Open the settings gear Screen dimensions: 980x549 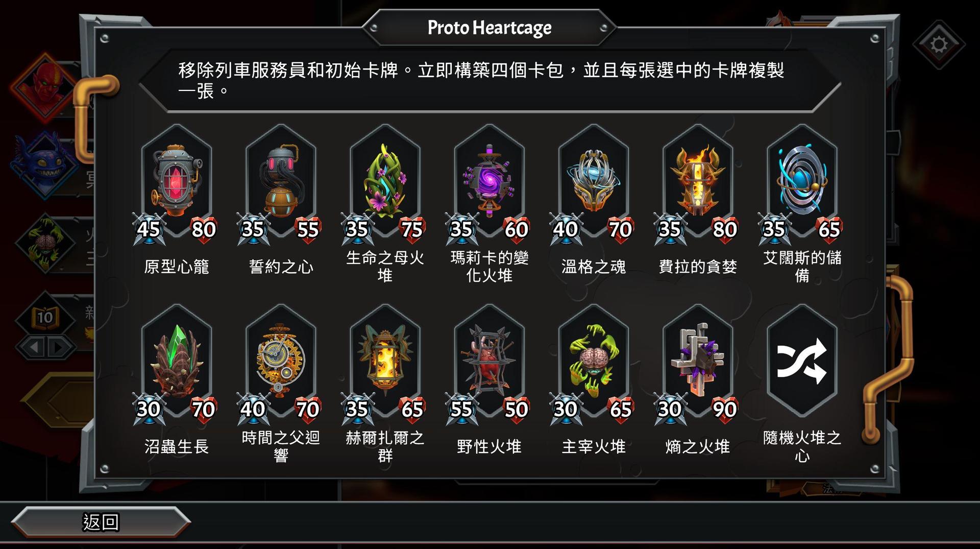point(939,44)
